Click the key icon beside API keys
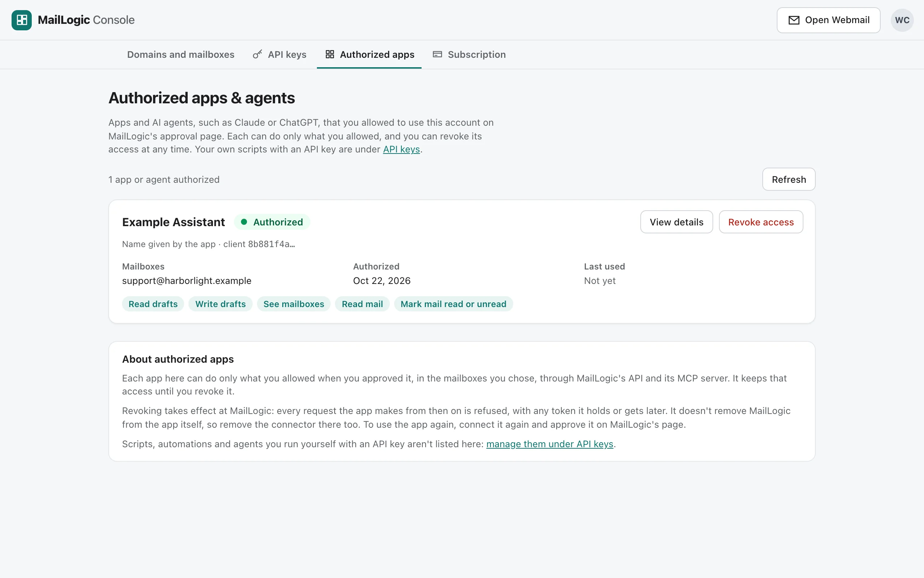The image size is (924, 578). (257, 54)
